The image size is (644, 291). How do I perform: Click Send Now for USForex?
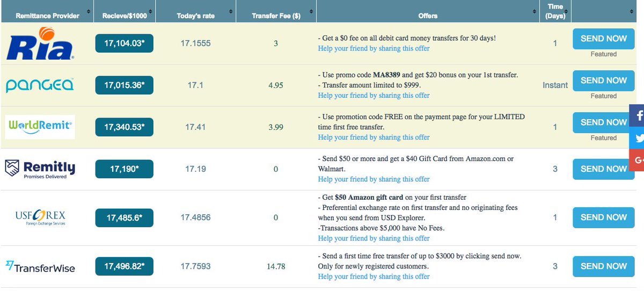[x=603, y=217]
